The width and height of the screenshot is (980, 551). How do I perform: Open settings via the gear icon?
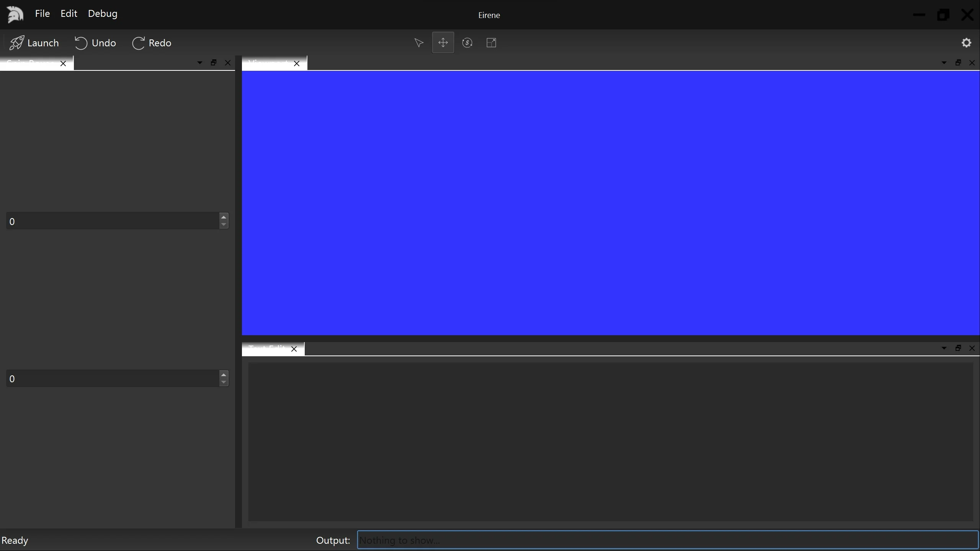coord(966,43)
